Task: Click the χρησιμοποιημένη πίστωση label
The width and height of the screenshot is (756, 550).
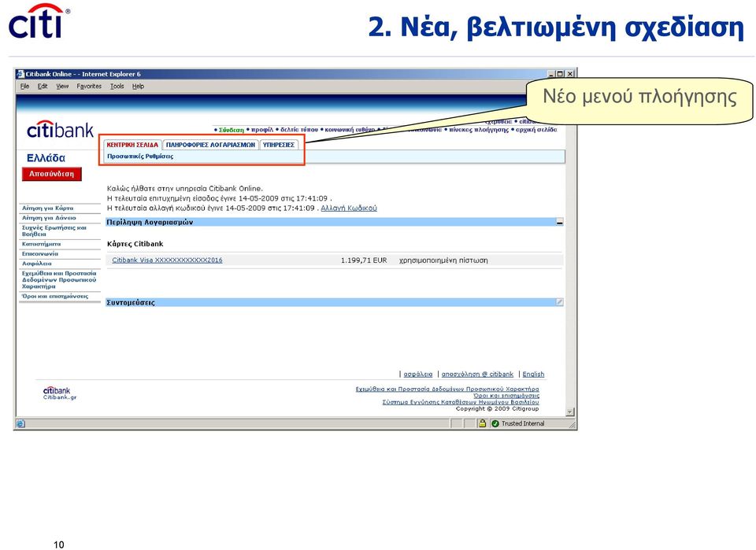Action: pos(443,260)
